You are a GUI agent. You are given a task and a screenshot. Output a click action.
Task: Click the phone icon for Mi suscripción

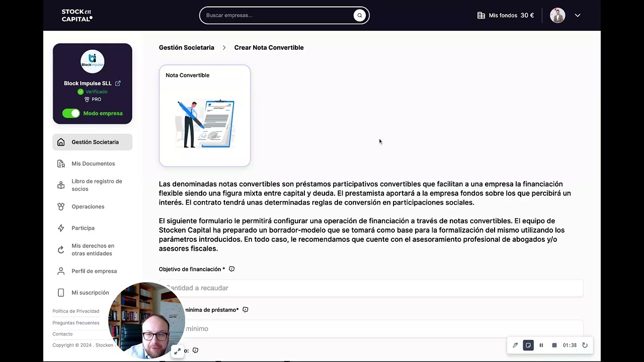[61, 293]
